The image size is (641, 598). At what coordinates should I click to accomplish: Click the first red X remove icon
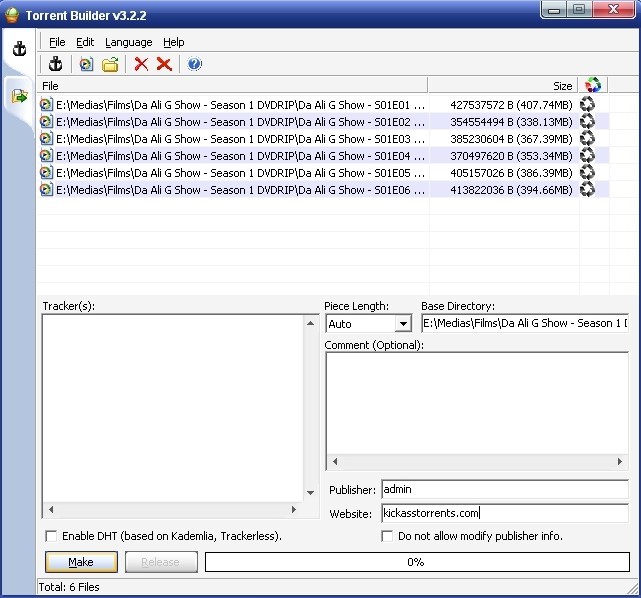point(141,64)
